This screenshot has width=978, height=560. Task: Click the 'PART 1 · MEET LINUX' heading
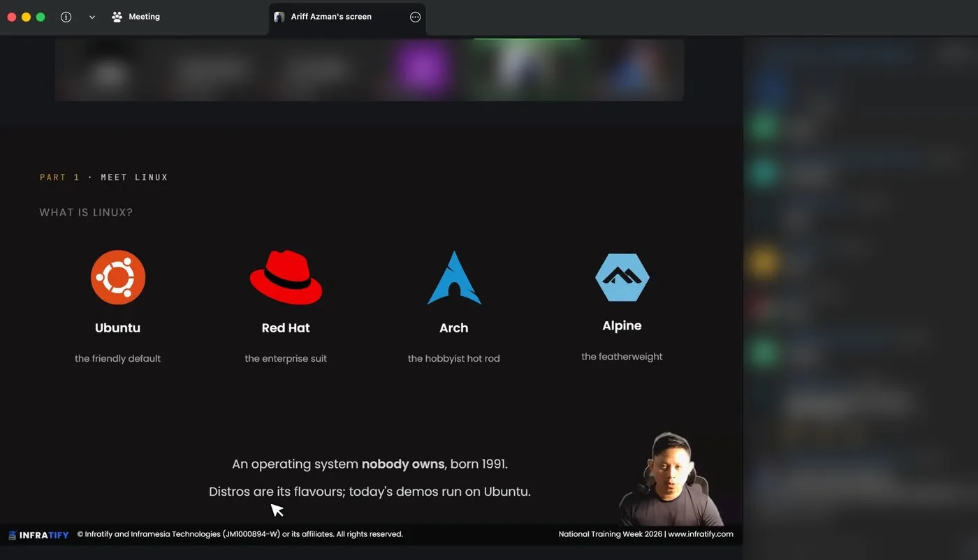(x=104, y=177)
